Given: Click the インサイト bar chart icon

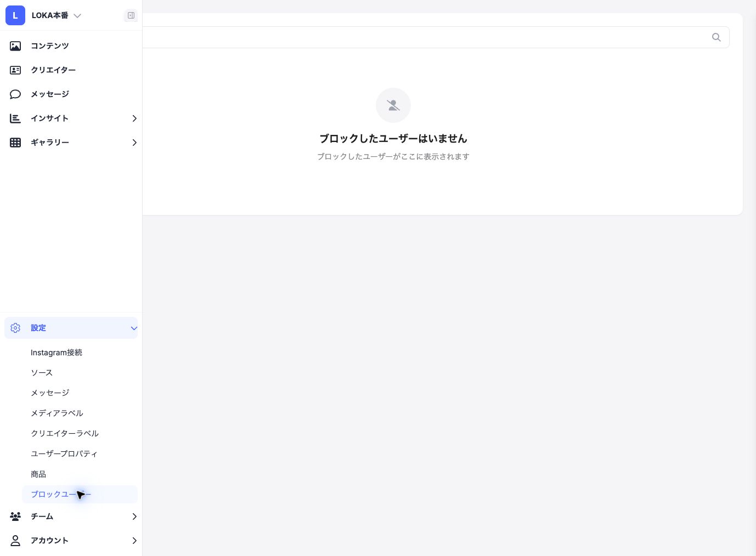Looking at the screenshot, I should [15, 118].
